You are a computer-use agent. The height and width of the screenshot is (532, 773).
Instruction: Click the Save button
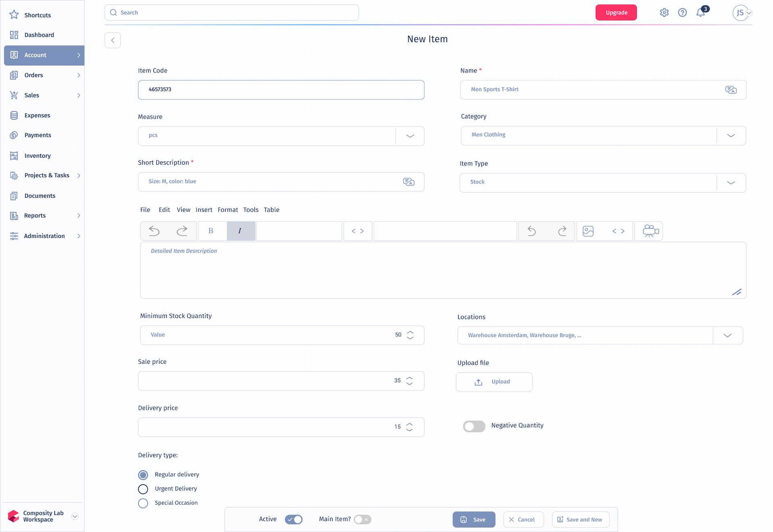[x=474, y=519]
